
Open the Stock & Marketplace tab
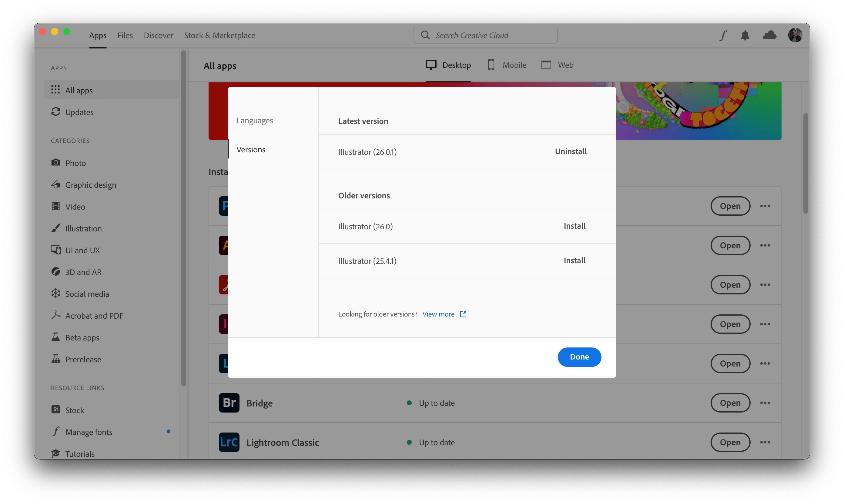click(x=219, y=35)
